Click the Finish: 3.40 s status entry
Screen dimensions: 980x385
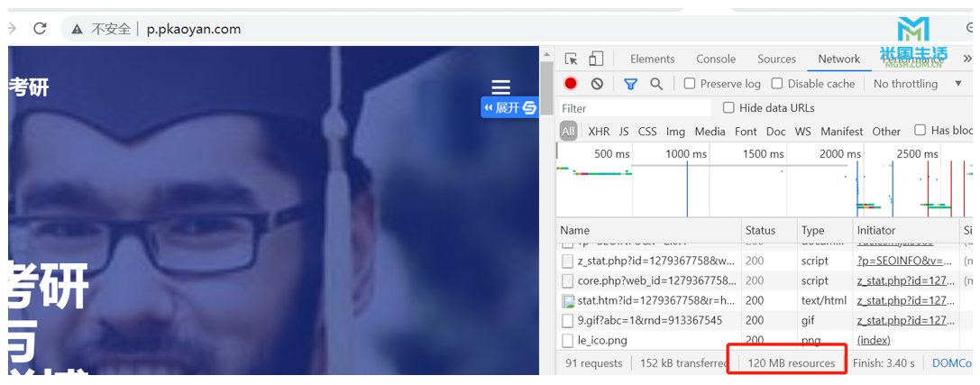coord(884,363)
